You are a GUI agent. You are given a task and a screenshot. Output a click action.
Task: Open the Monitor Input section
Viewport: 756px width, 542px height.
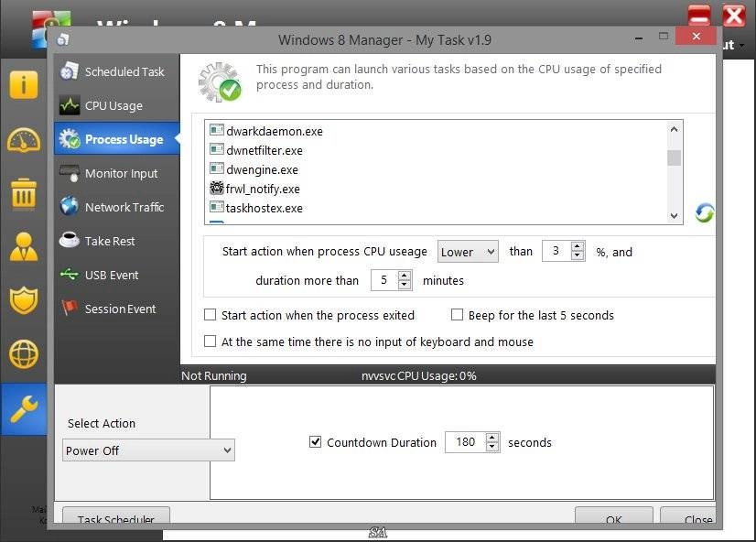(116, 173)
